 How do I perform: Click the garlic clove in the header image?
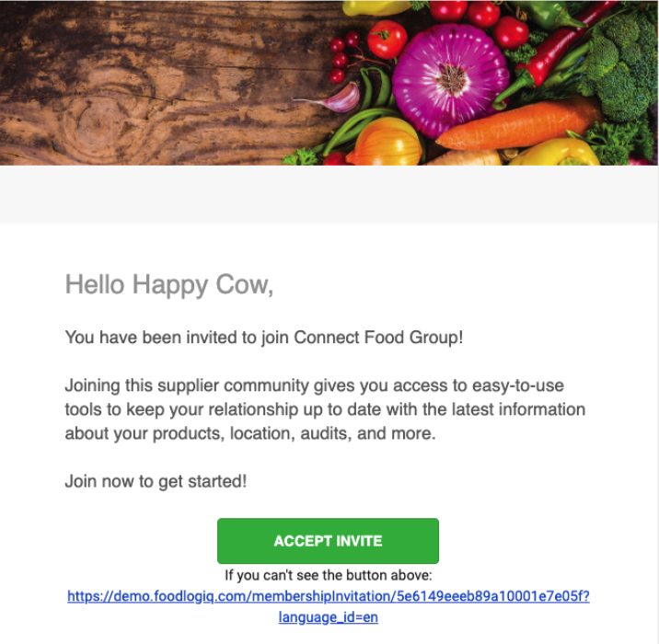point(336,98)
